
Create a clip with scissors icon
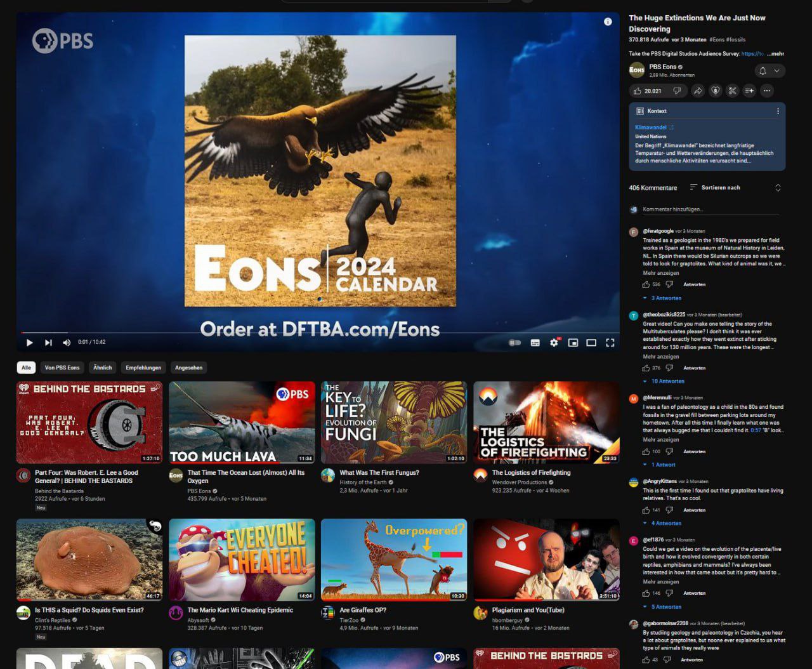pos(732,91)
